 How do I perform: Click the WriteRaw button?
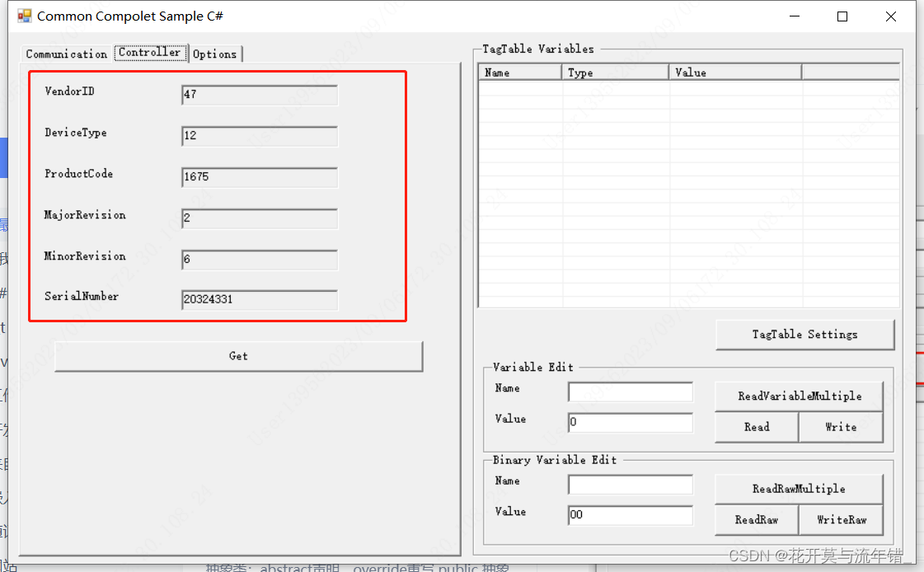(841, 519)
